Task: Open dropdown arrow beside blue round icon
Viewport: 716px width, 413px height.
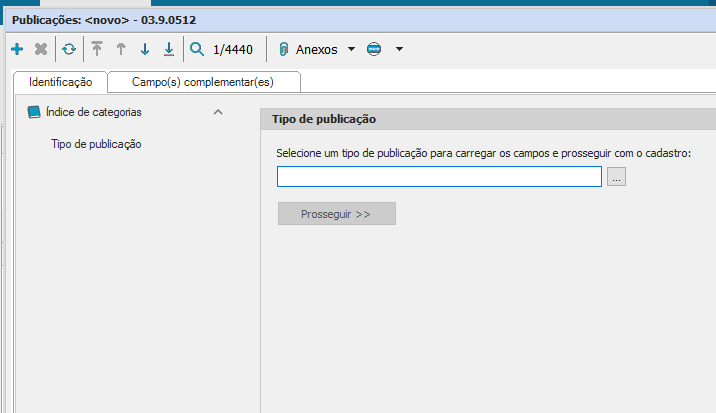Action: click(399, 49)
